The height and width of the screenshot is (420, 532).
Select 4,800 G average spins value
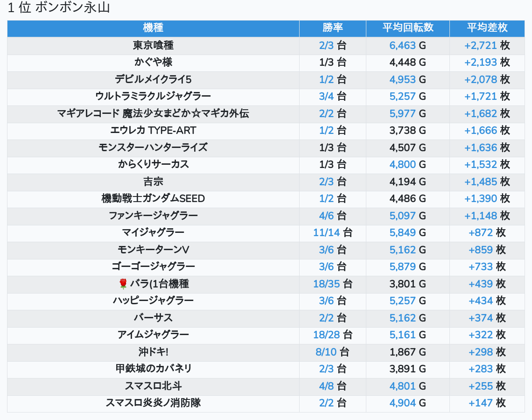pos(407,165)
